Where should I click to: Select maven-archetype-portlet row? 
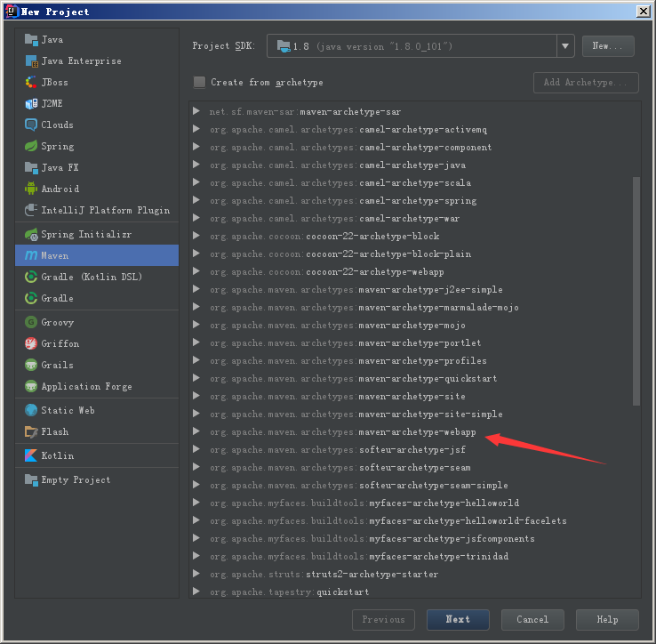(x=414, y=342)
